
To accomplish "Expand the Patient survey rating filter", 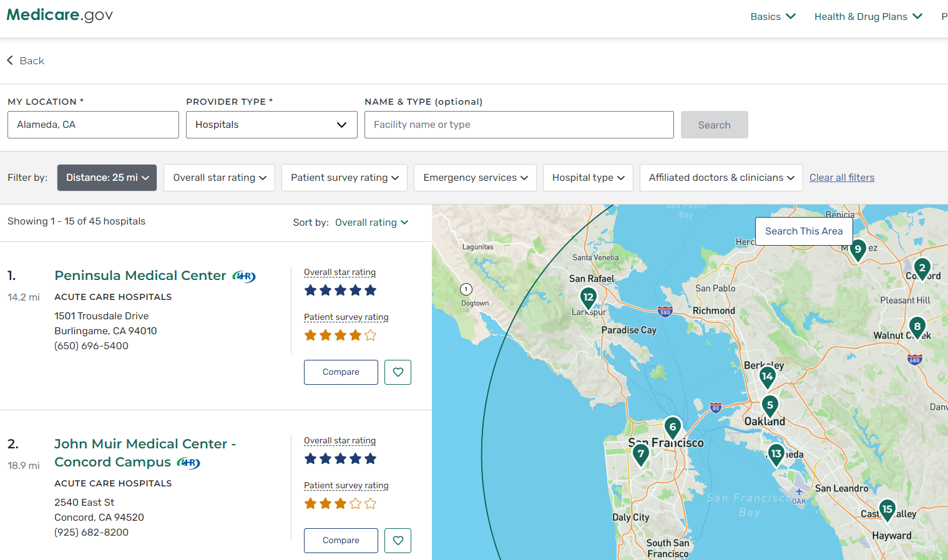I will point(345,178).
